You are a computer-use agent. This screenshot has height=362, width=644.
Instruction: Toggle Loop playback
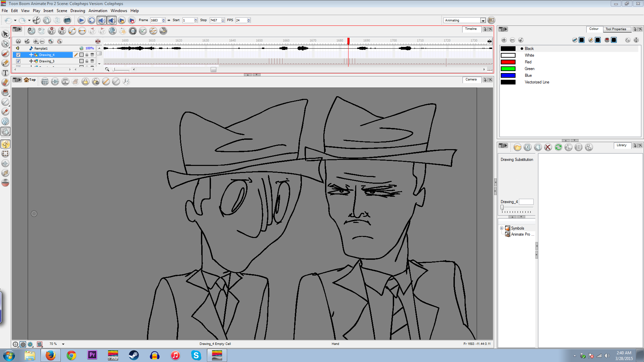click(91, 20)
